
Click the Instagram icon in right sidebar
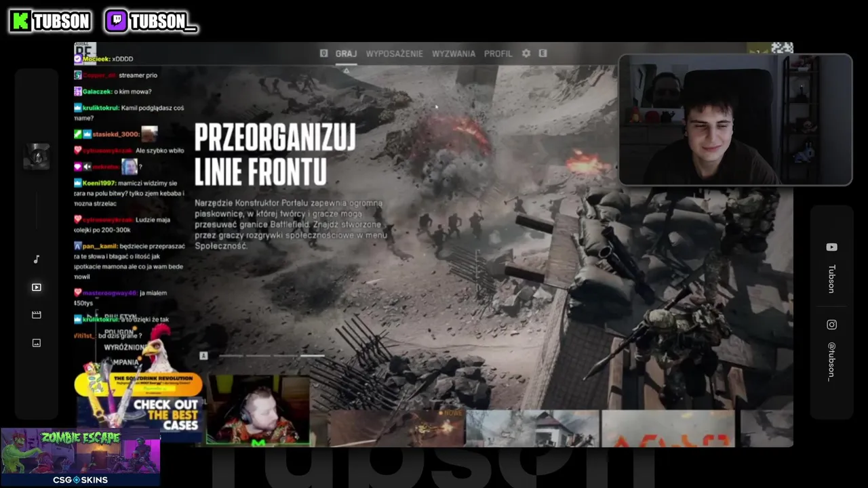click(x=831, y=325)
